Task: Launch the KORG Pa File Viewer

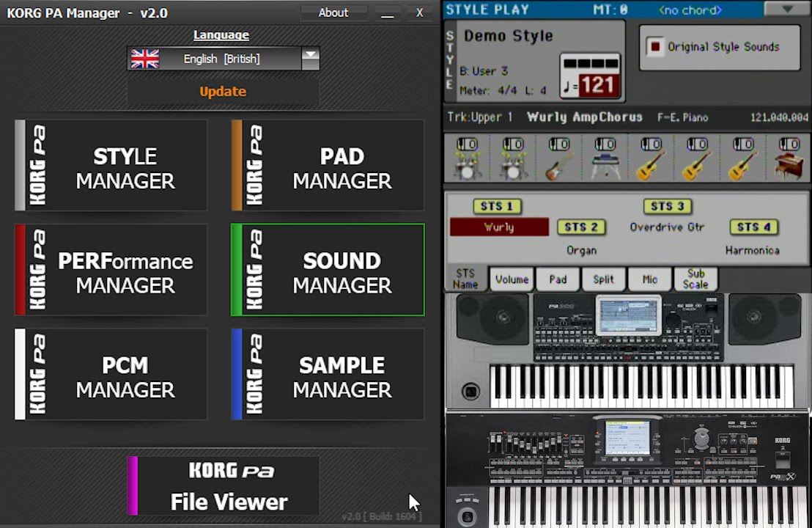Action: (224, 486)
